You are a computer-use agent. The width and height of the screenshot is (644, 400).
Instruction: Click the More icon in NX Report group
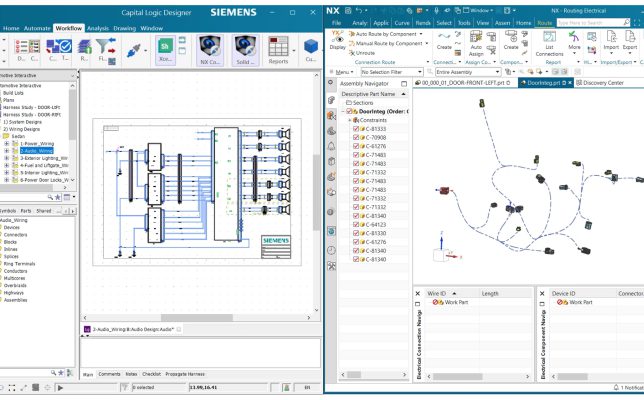[574, 40]
